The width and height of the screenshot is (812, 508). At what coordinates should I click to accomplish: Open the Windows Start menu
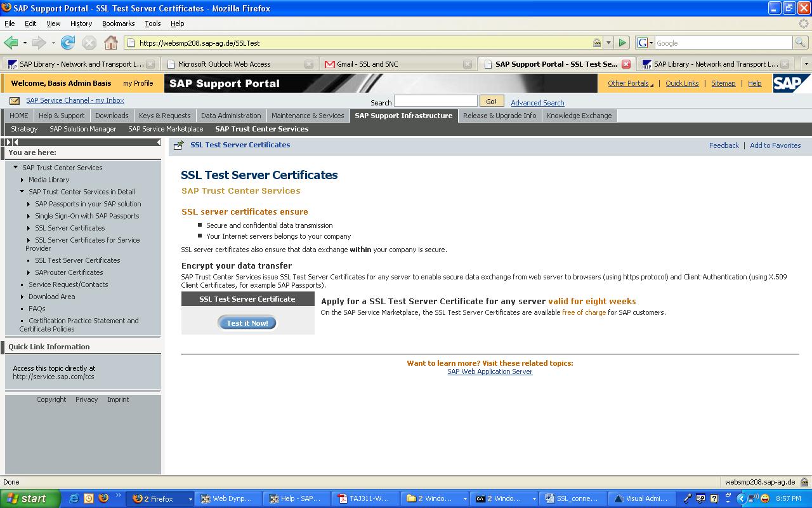coord(30,498)
